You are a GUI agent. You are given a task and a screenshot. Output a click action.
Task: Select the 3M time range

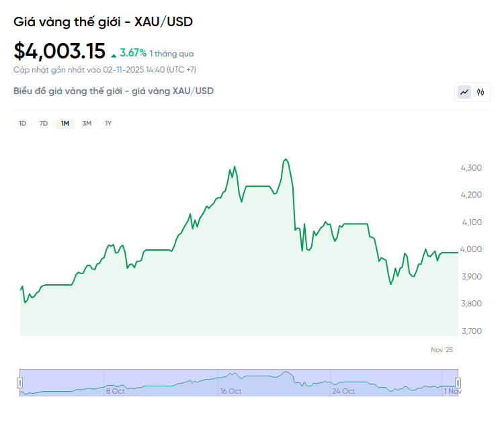(x=87, y=123)
